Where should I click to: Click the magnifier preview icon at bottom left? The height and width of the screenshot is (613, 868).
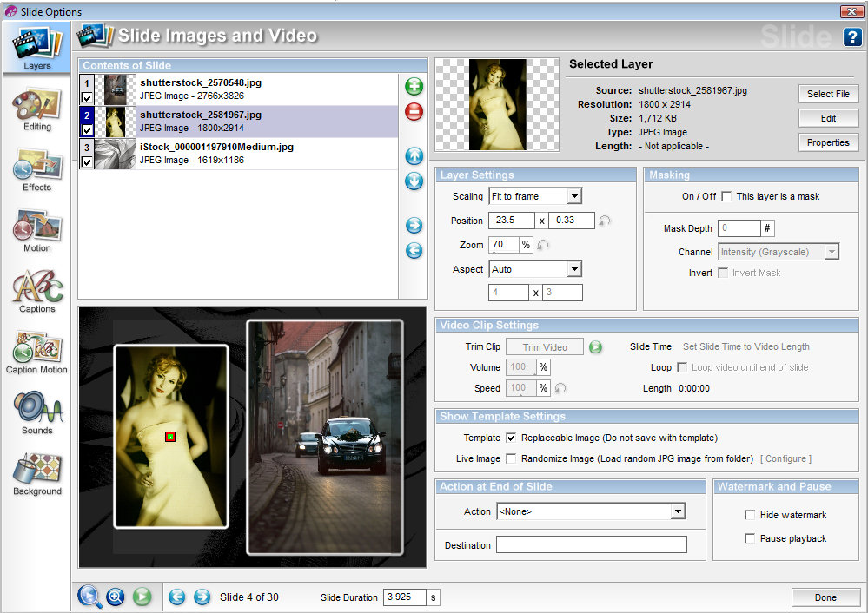(x=89, y=597)
